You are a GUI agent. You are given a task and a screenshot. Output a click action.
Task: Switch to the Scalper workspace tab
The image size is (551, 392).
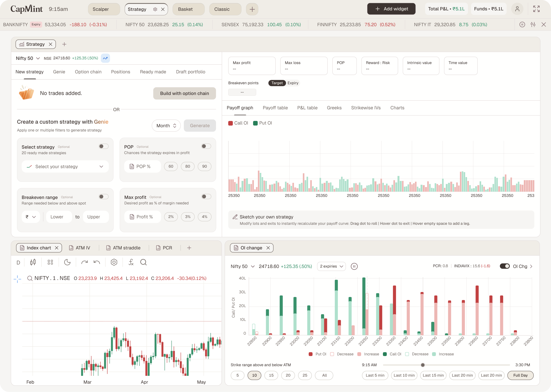tap(104, 9)
